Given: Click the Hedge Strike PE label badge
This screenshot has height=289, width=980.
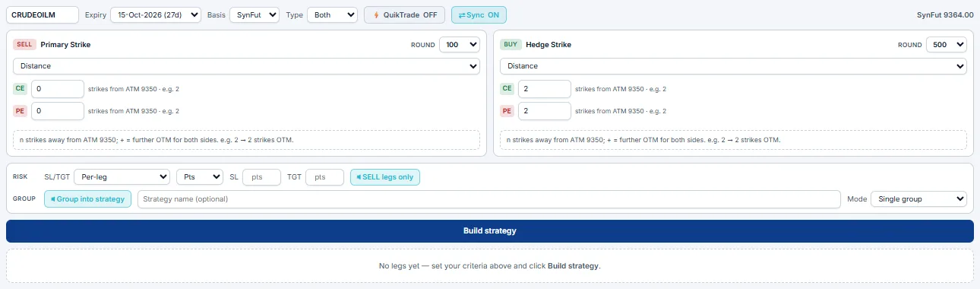Looking at the screenshot, I should pyautogui.click(x=507, y=111).
